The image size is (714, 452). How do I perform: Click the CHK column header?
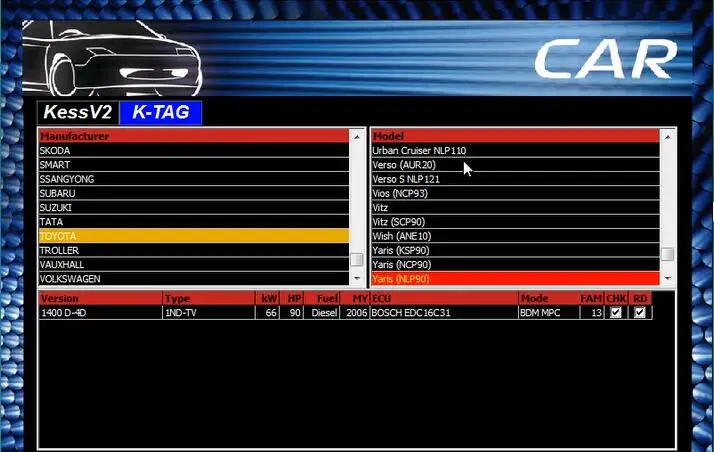(616, 299)
